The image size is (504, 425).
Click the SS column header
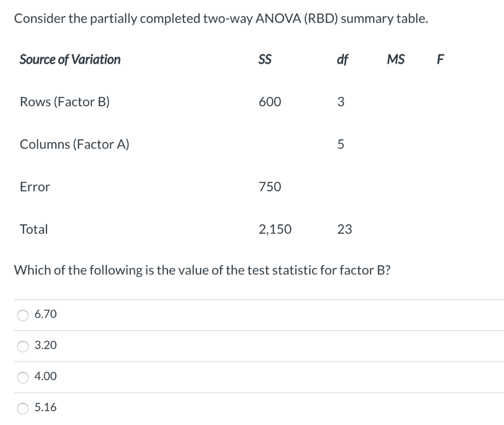click(x=265, y=60)
